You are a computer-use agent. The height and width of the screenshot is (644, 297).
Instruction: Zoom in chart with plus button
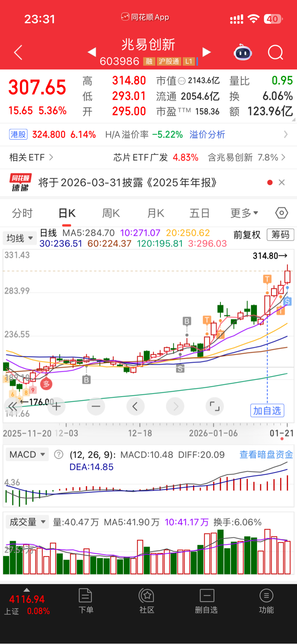click(56, 406)
